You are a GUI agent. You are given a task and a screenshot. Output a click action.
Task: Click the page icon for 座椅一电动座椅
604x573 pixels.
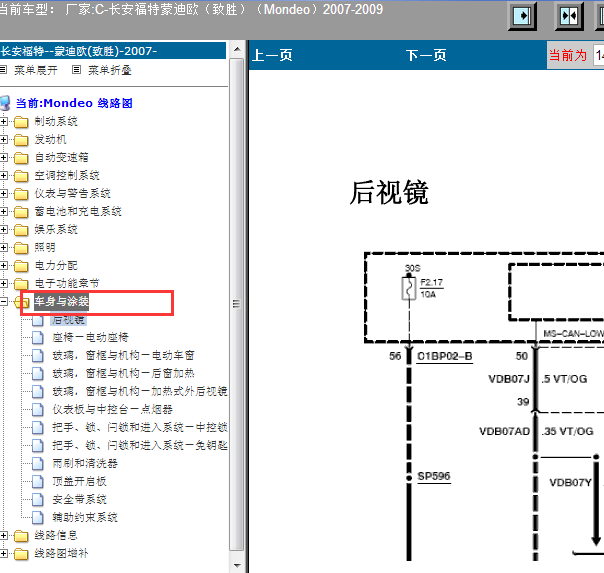[x=37, y=338]
